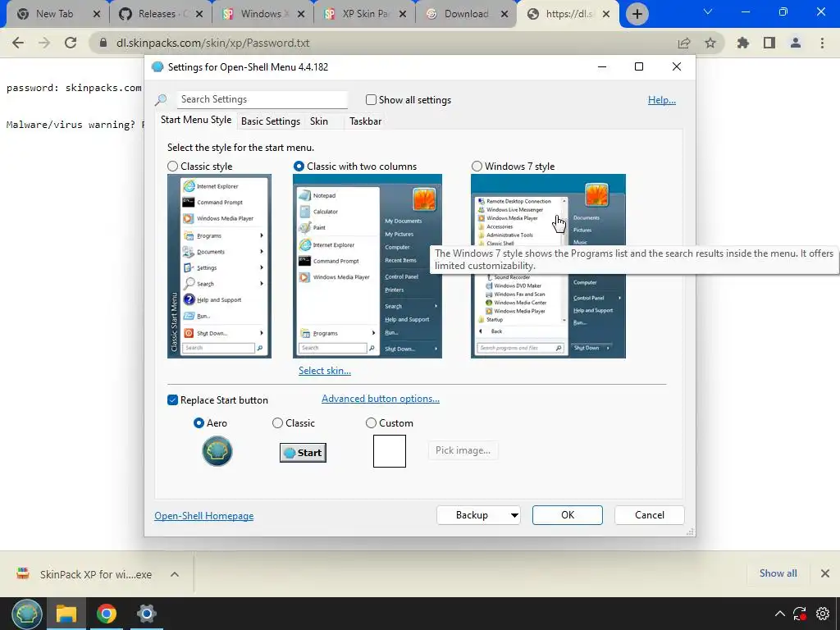840x630 pixels.
Task: Click the Chrome forward arrow
Action: point(44,43)
